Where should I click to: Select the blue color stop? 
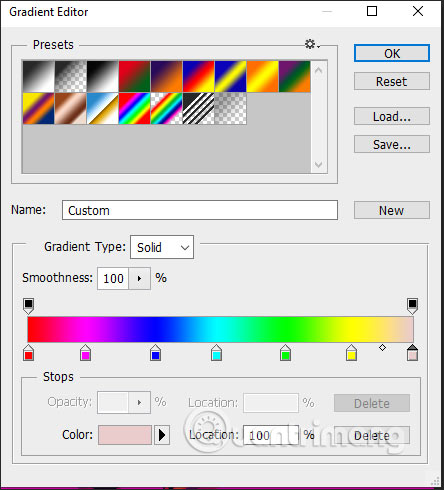click(155, 353)
